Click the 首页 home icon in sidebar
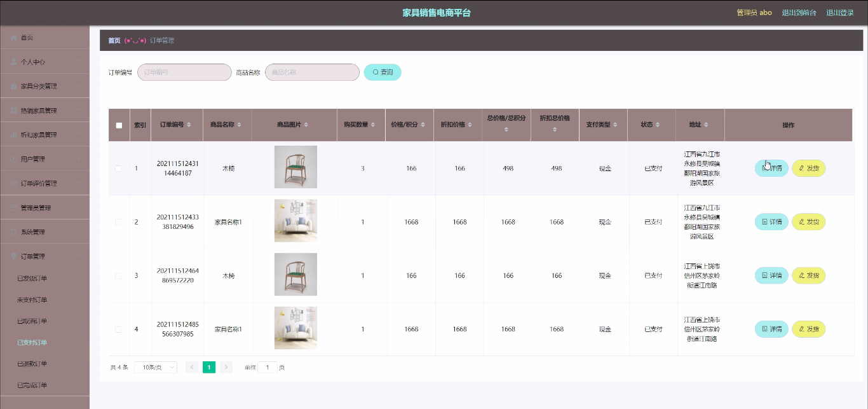Image resolution: width=868 pixels, height=409 pixels. pyautogui.click(x=13, y=38)
